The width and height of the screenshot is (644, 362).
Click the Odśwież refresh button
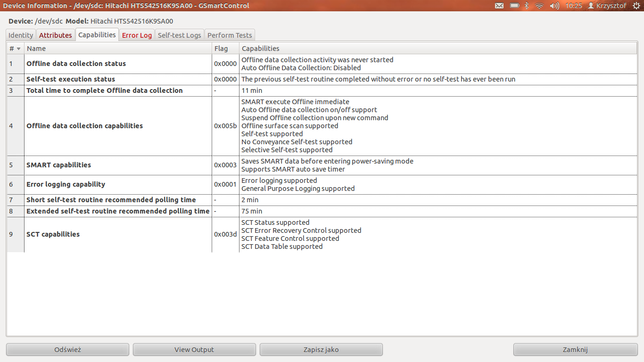pos(67,350)
